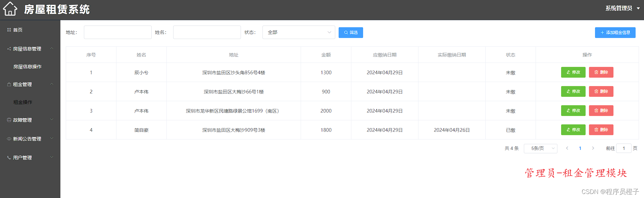Click the 实际缴纳日期 column header
Screen dimensions: 644x198
pyautogui.click(x=452, y=55)
